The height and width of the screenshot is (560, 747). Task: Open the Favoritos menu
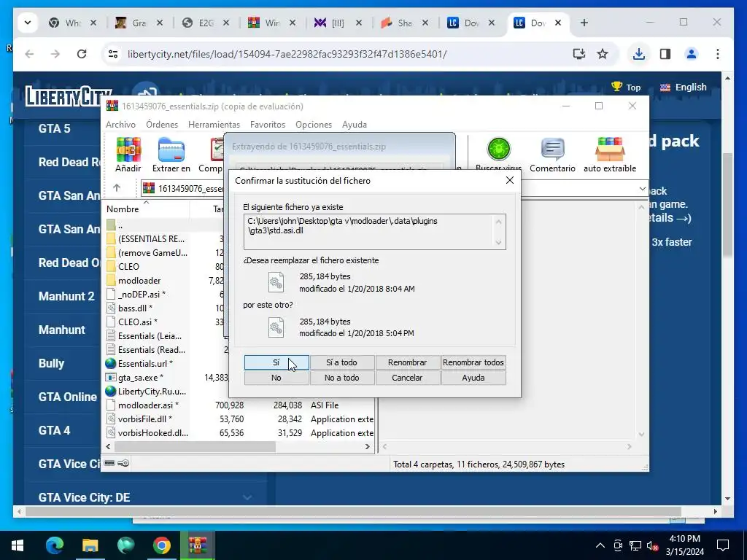point(268,124)
